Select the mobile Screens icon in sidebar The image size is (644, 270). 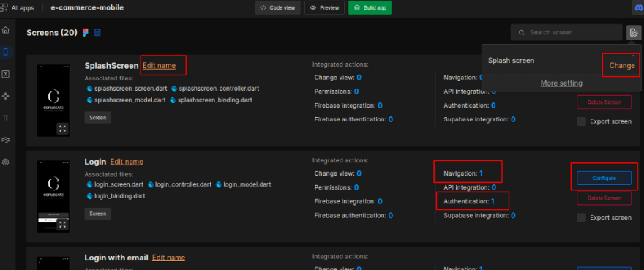coord(6,52)
